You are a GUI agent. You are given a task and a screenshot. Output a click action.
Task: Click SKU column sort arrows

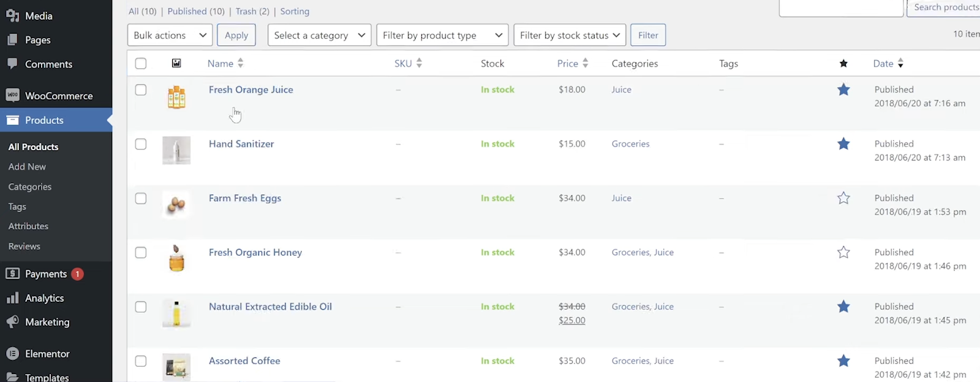coord(419,63)
